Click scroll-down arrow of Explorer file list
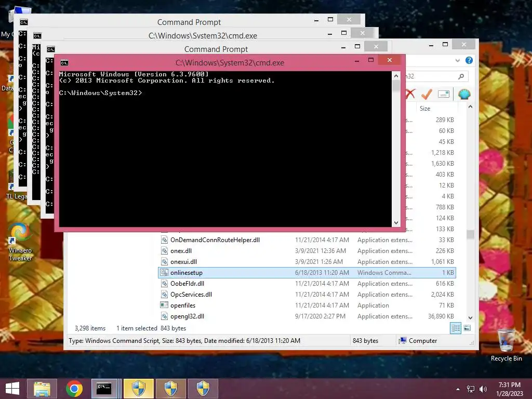Screen dimensions: 532x399 [470, 318]
